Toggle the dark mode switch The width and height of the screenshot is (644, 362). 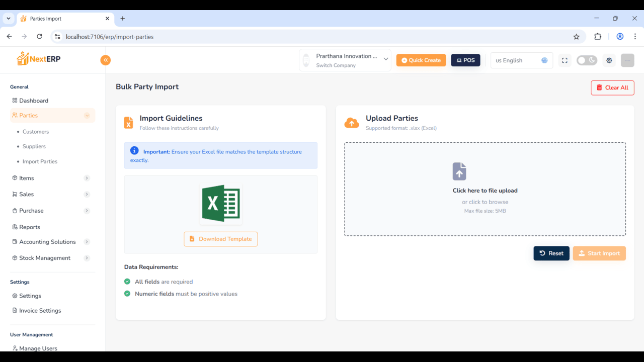587,60
